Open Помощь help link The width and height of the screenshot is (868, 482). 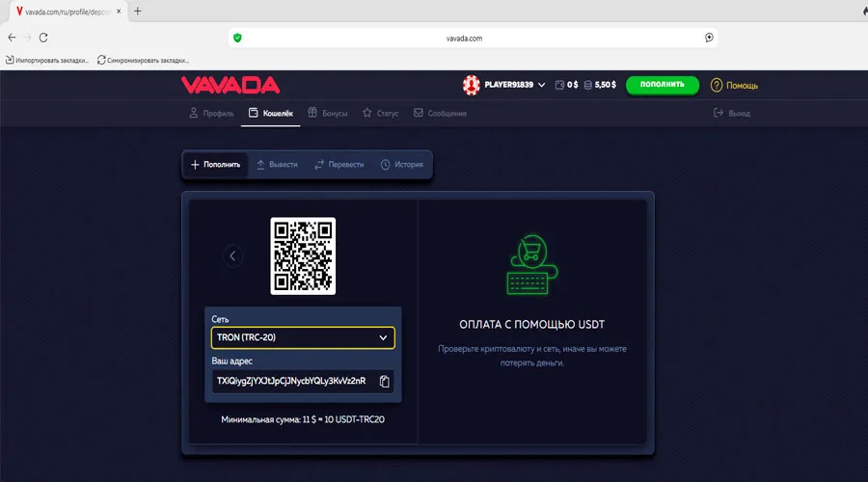(742, 86)
